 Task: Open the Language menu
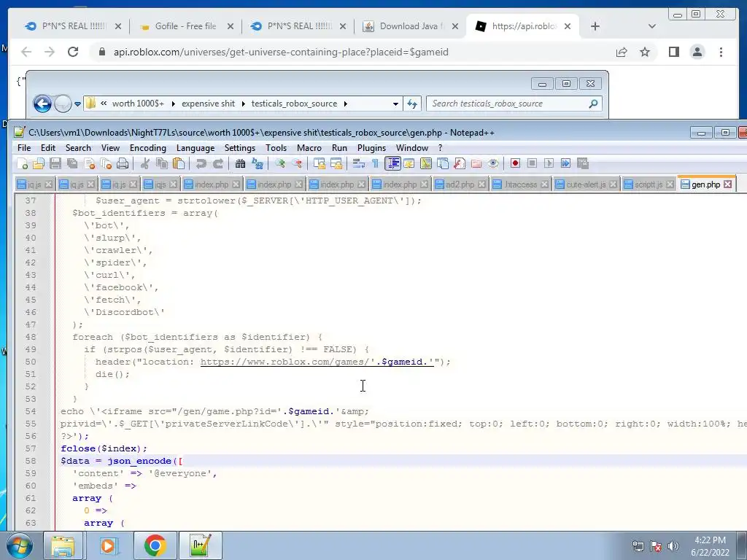(196, 148)
